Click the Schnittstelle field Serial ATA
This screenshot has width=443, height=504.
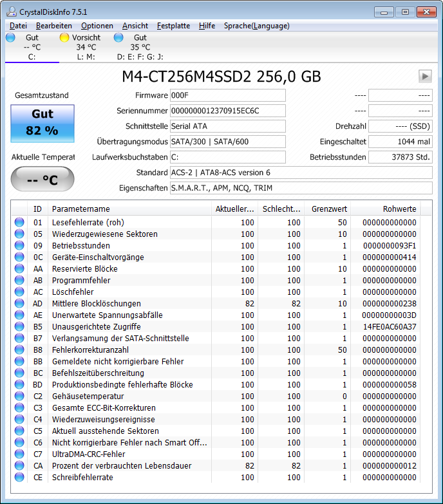pyautogui.click(x=227, y=126)
